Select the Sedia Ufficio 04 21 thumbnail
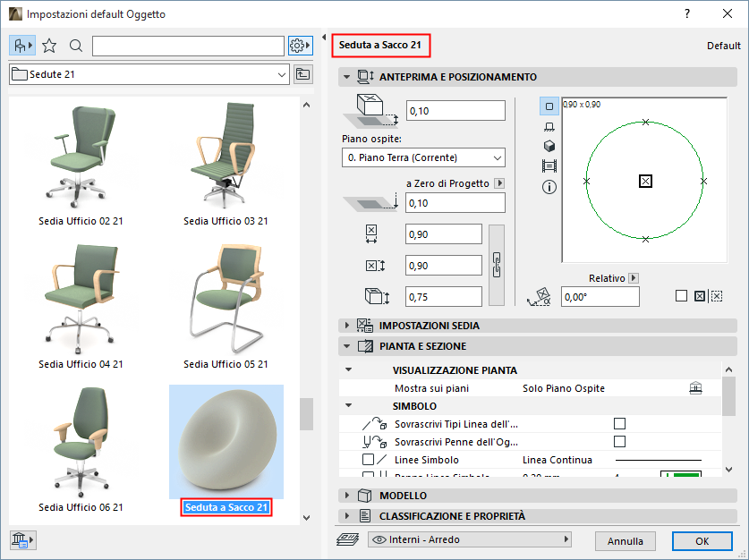The width and height of the screenshot is (749, 560). pyautogui.click(x=81, y=300)
